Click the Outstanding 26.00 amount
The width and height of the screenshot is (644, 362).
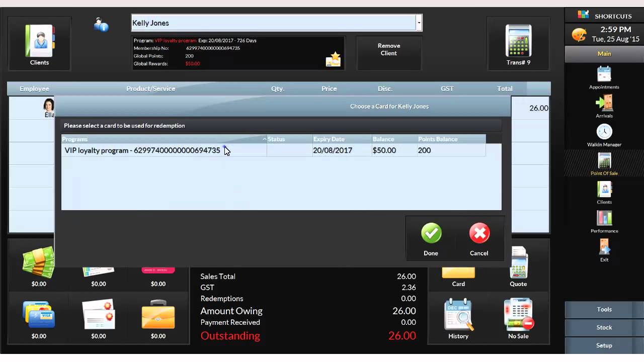coord(402,335)
